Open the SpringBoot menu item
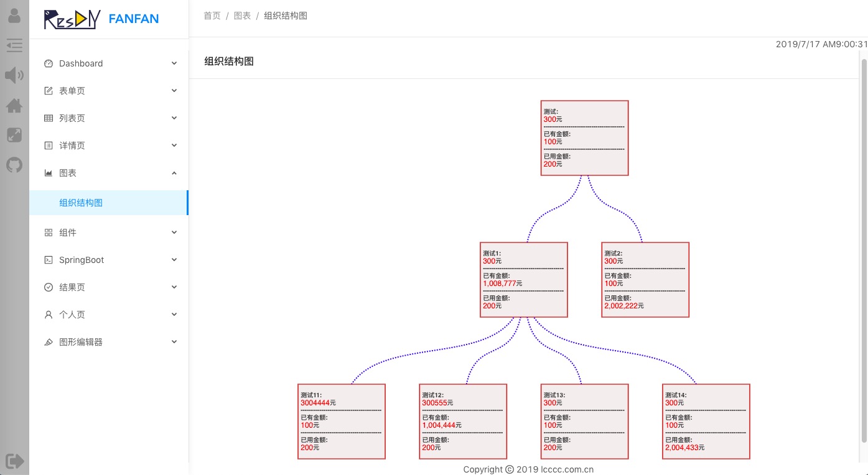 109,260
